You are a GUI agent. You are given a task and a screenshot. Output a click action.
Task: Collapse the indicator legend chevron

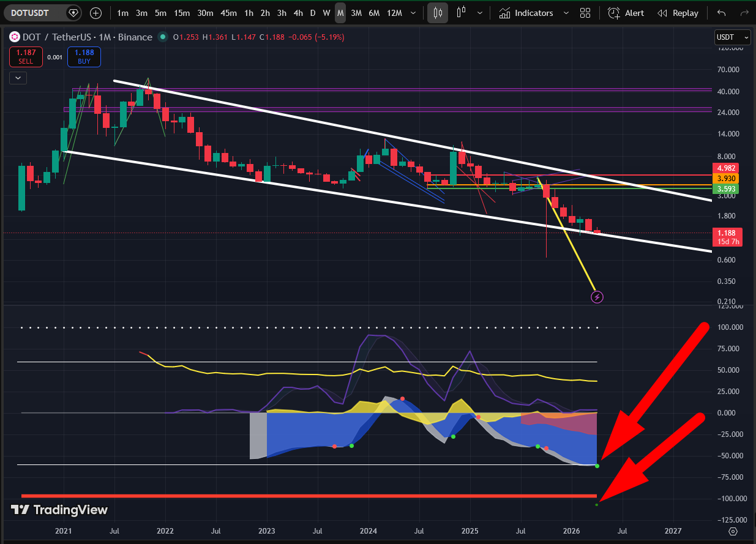18,78
